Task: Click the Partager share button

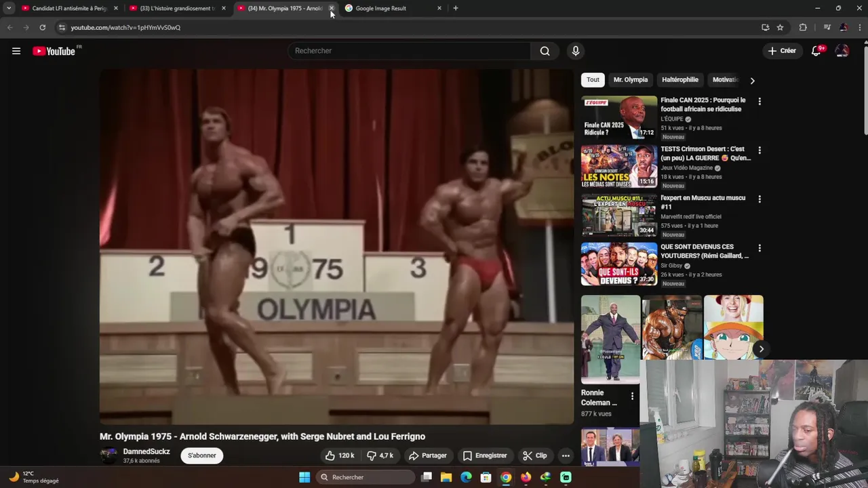Action: (x=428, y=455)
